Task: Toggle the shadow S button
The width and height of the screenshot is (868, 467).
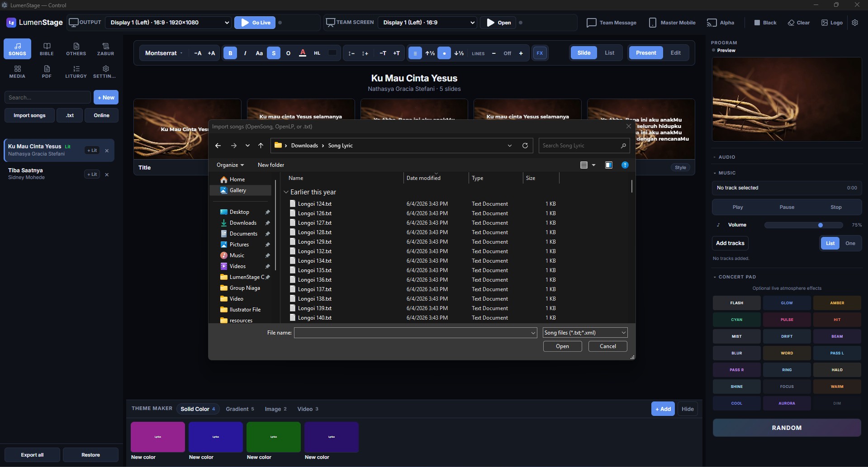Action: 274,53
